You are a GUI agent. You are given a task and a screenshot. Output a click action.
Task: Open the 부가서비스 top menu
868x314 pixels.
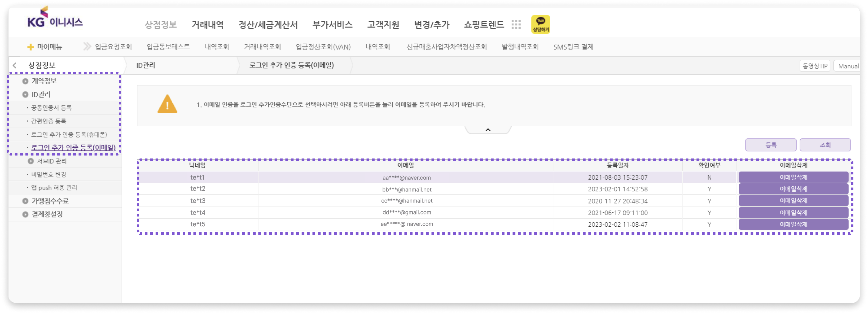coord(332,25)
